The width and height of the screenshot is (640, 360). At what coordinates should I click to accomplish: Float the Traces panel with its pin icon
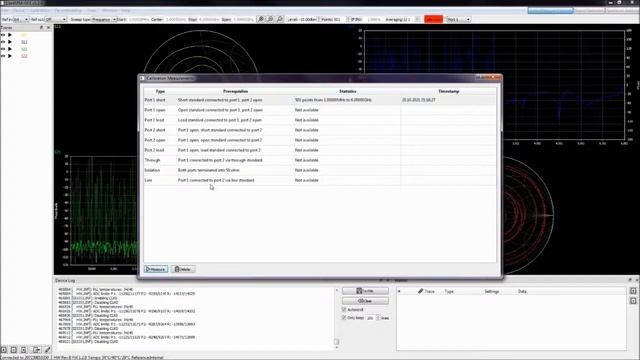click(41, 27)
